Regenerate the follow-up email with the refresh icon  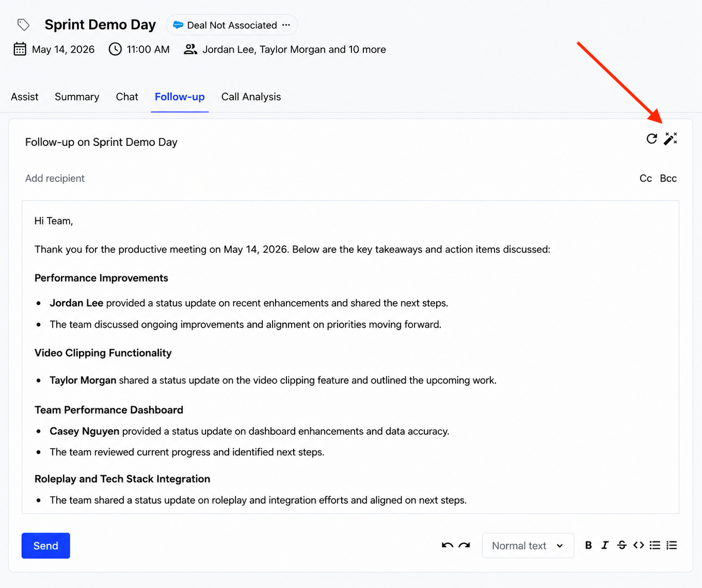[x=652, y=139]
